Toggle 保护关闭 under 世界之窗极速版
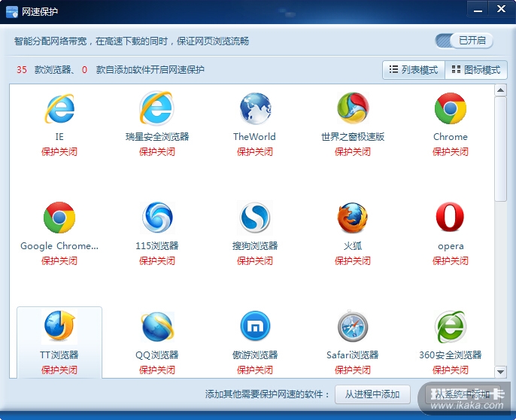The image size is (516, 420). pos(353,152)
